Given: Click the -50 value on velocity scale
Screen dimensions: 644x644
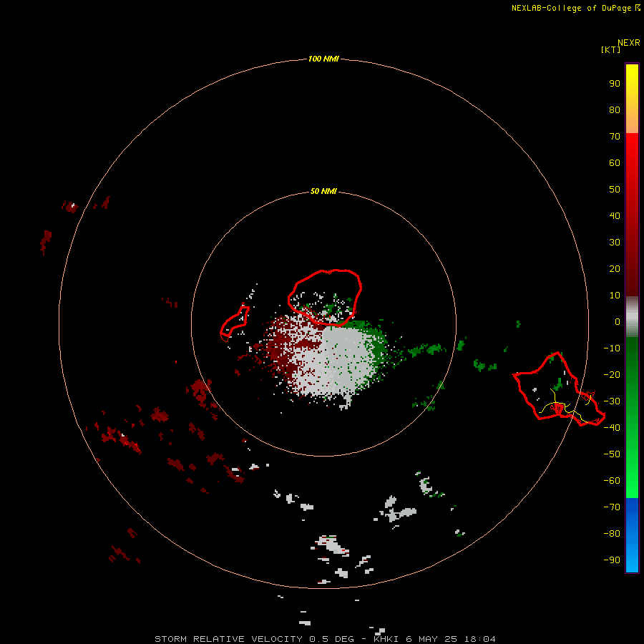Looking at the screenshot, I should coord(612,454).
